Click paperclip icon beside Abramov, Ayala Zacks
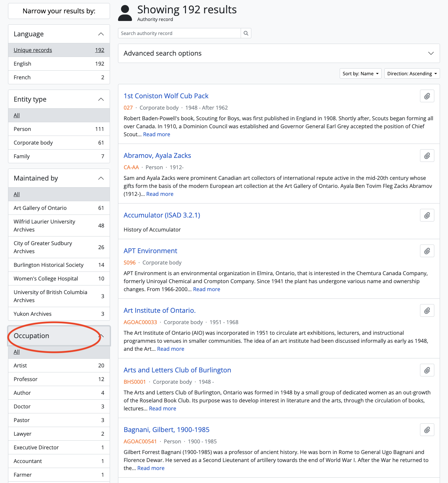 (x=427, y=156)
